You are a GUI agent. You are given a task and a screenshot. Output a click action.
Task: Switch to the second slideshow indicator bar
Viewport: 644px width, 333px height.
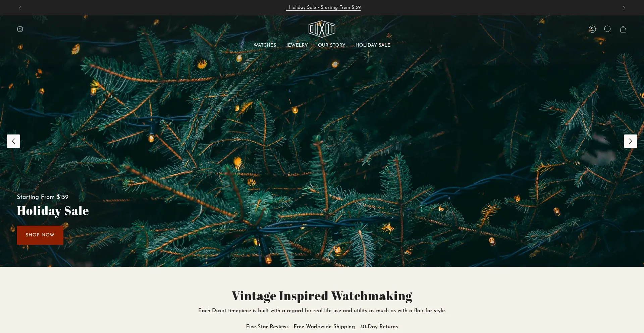coord(314,260)
